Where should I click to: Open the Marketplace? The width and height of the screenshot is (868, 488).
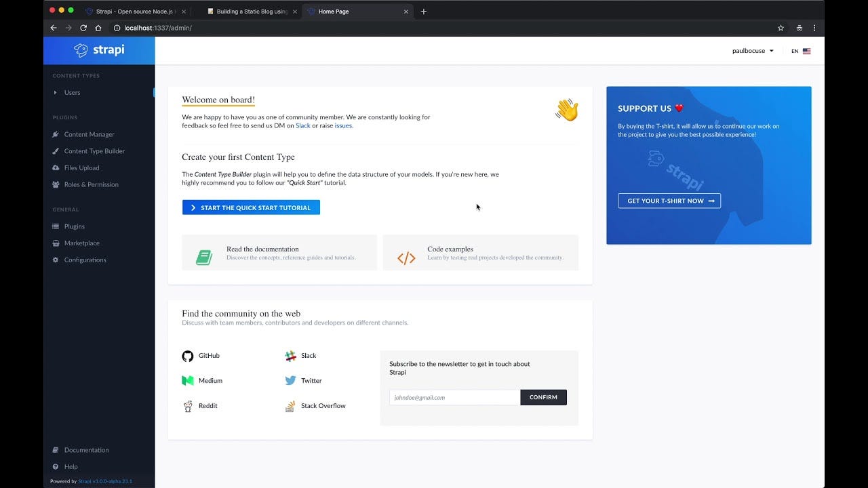click(81, 243)
